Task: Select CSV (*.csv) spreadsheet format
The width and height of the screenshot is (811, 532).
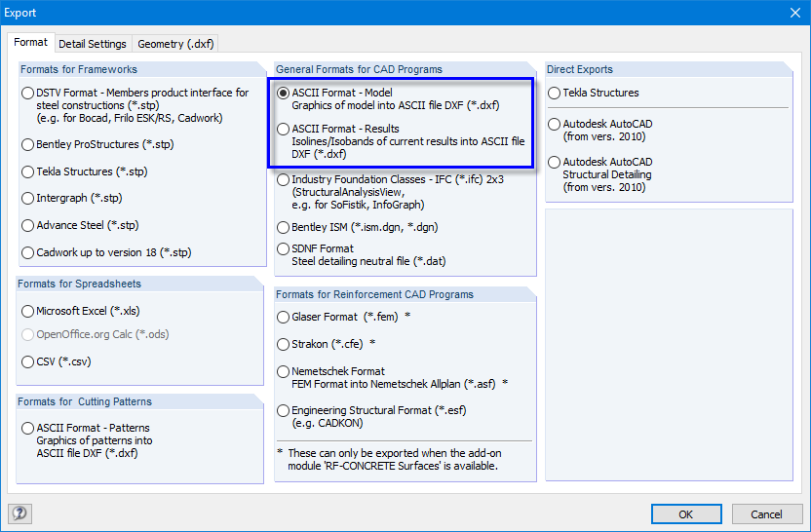Action: pyautogui.click(x=27, y=361)
